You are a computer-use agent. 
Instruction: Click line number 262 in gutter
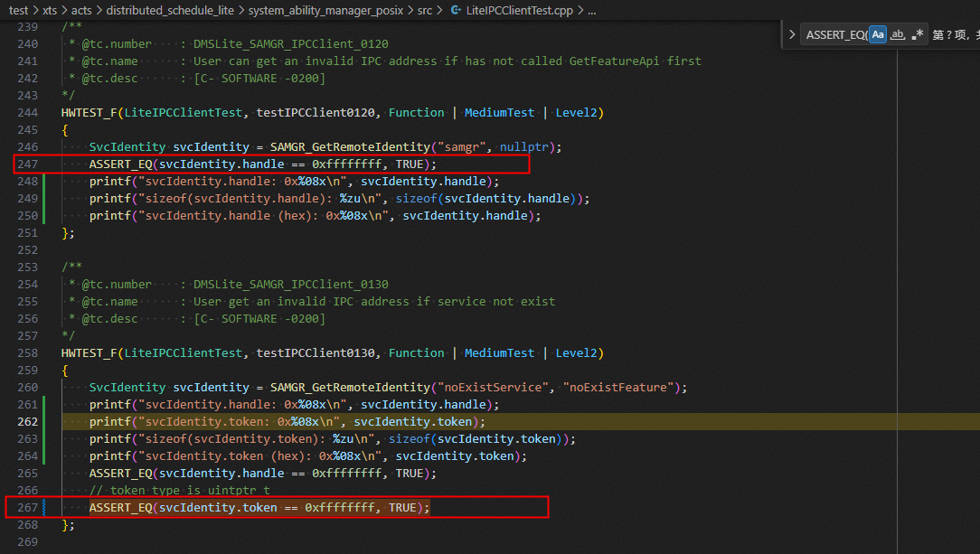pyautogui.click(x=28, y=422)
